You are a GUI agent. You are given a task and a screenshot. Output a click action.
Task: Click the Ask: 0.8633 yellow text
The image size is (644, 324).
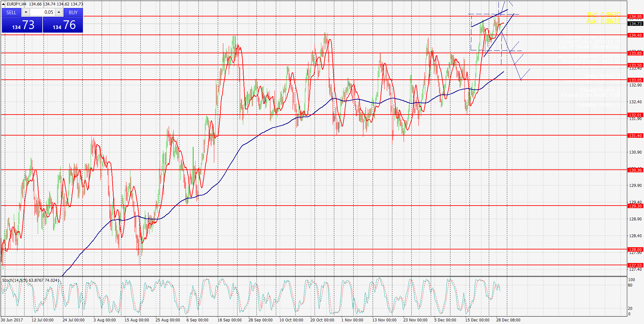point(603,21)
